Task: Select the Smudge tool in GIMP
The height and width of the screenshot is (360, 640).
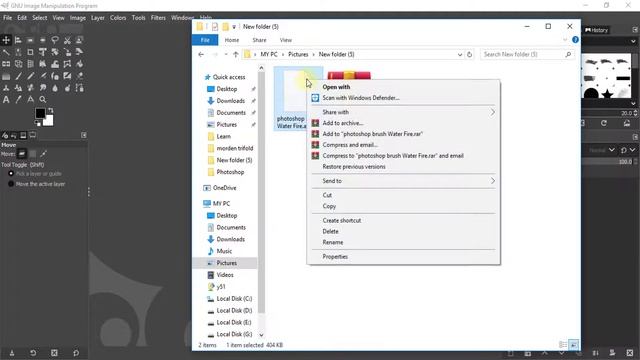Action: coord(42,88)
